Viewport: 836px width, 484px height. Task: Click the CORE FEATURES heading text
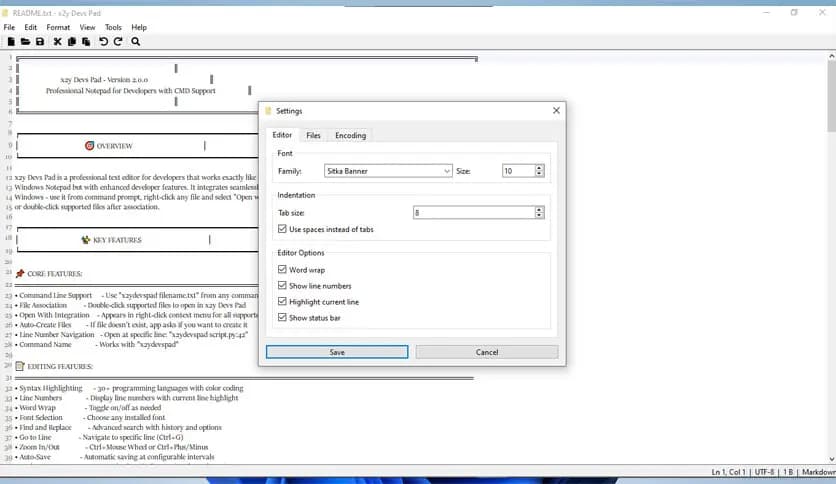click(x=54, y=274)
